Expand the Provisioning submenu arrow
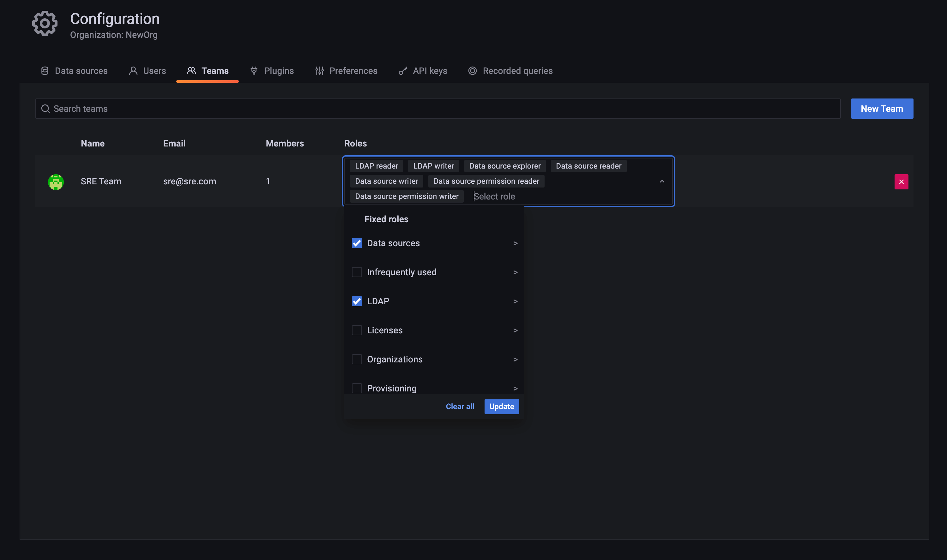This screenshot has height=560, width=947. coord(515,388)
